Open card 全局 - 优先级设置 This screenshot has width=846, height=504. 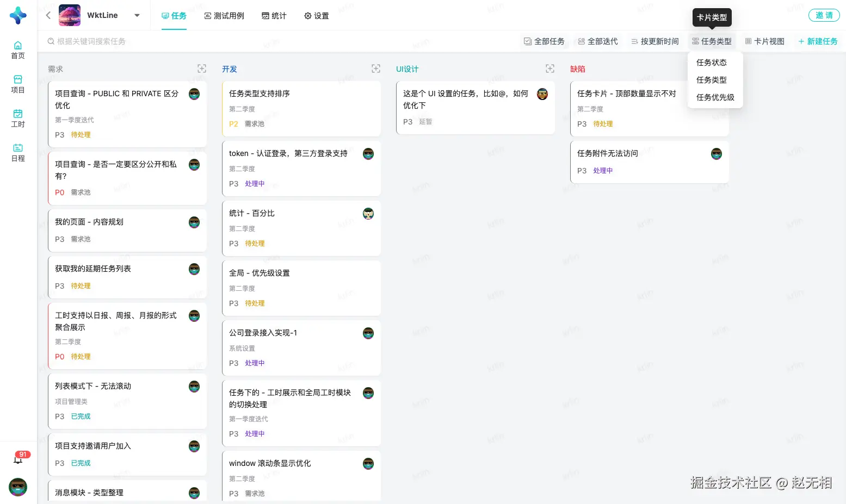(301, 288)
